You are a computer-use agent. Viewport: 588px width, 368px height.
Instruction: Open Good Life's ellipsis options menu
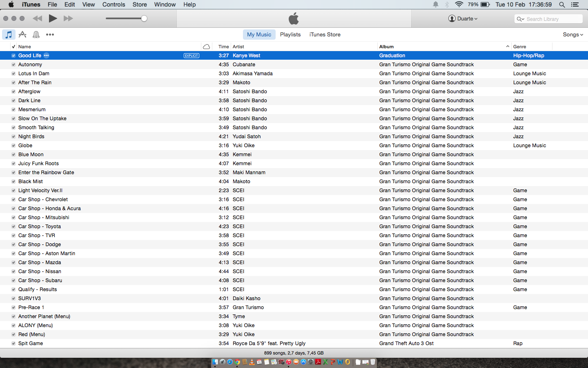(x=47, y=56)
